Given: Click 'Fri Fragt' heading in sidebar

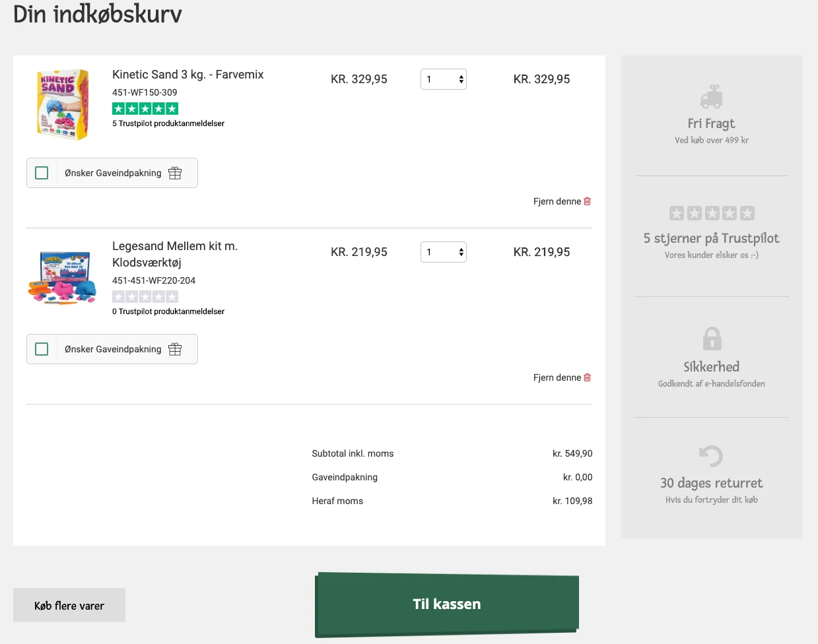Looking at the screenshot, I should (712, 123).
